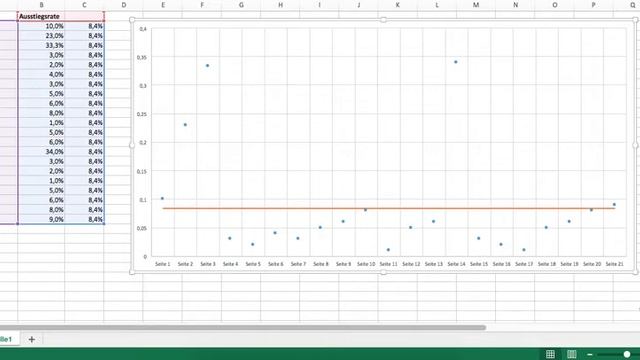Viewport: 640px width, 360px height.
Task: Select the cell containing 33,3%
Action: click(41, 45)
